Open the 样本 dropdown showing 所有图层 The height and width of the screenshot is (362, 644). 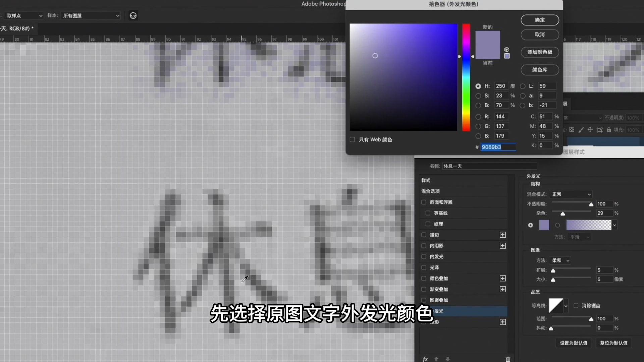click(x=91, y=16)
